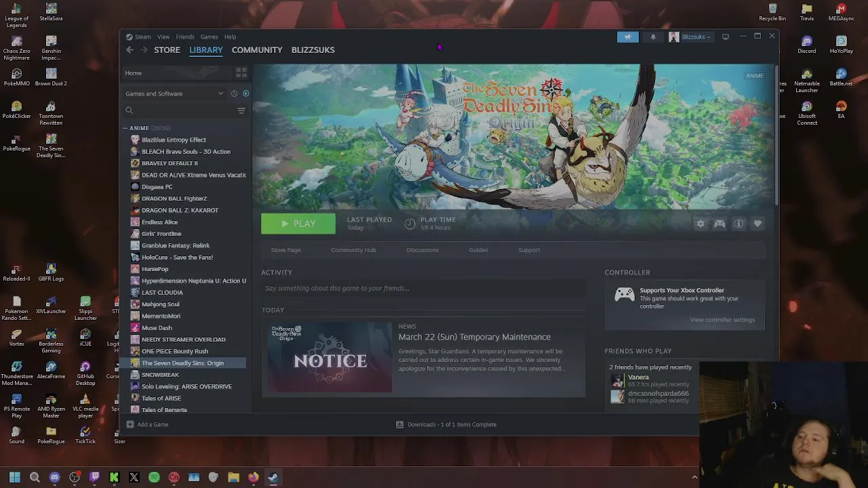Open the collections grid view icon
The image size is (868, 488).
[x=241, y=73]
